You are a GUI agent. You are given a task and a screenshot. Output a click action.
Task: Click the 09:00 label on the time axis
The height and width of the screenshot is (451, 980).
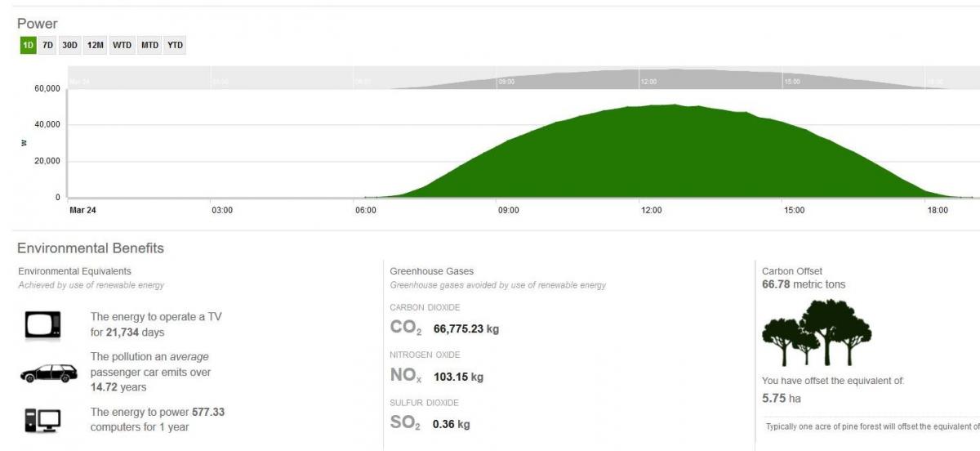tap(508, 210)
